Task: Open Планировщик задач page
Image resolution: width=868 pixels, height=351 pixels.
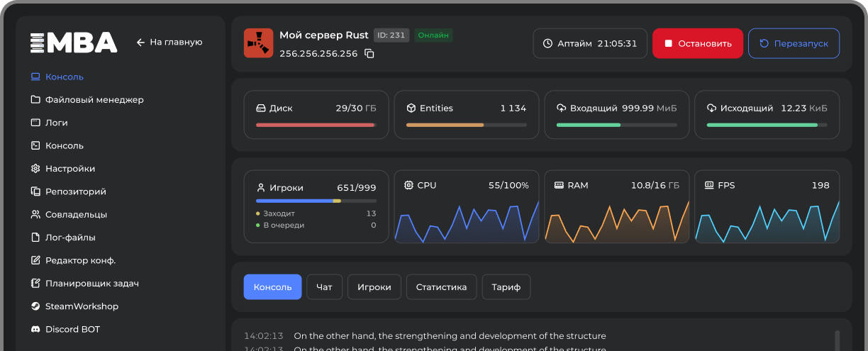Action: pyautogui.click(x=91, y=284)
